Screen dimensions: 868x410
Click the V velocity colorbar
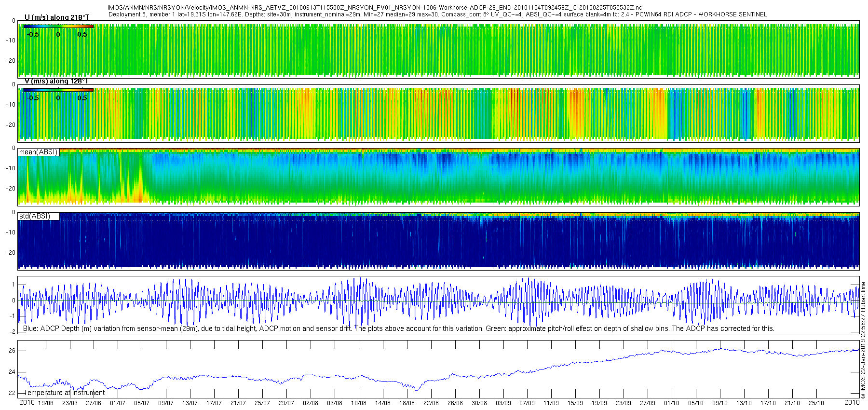click(x=58, y=90)
